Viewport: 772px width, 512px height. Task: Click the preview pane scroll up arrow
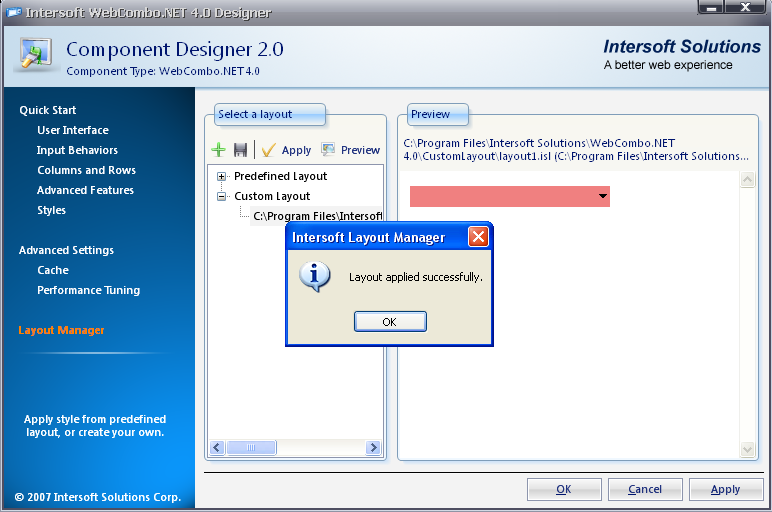click(747, 180)
